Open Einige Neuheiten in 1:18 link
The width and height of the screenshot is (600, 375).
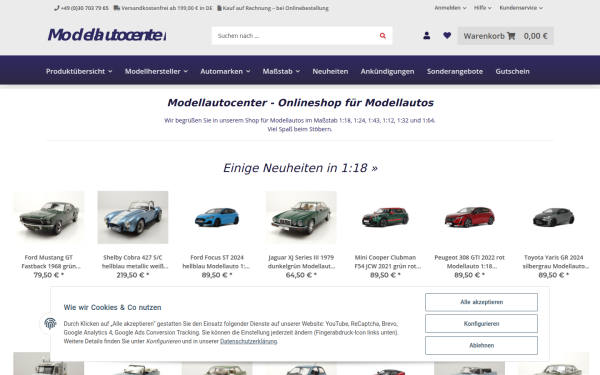pos(300,168)
